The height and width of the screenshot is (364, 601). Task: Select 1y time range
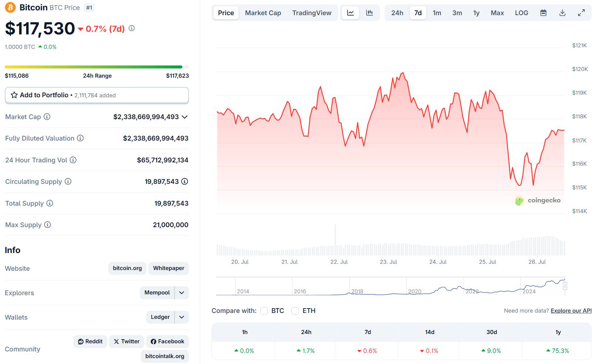476,13
